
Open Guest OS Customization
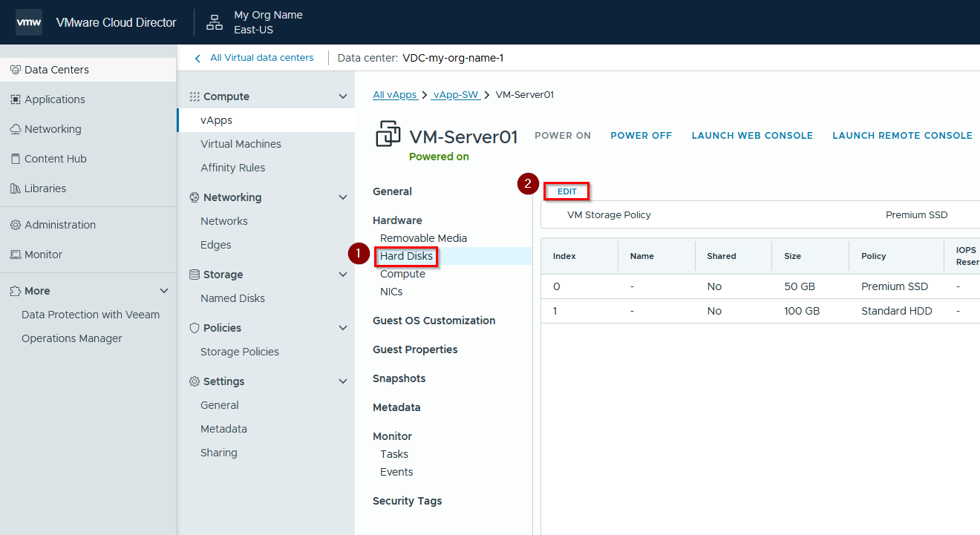pyautogui.click(x=434, y=321)
